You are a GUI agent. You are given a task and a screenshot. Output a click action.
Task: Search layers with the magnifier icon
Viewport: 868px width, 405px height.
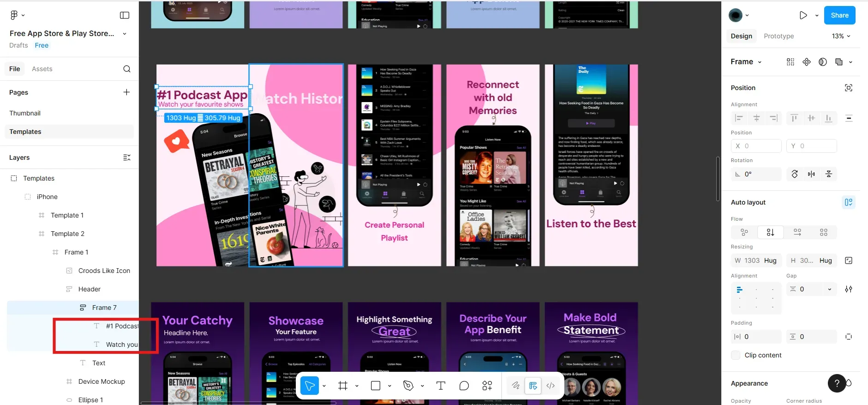pos(127,69)
